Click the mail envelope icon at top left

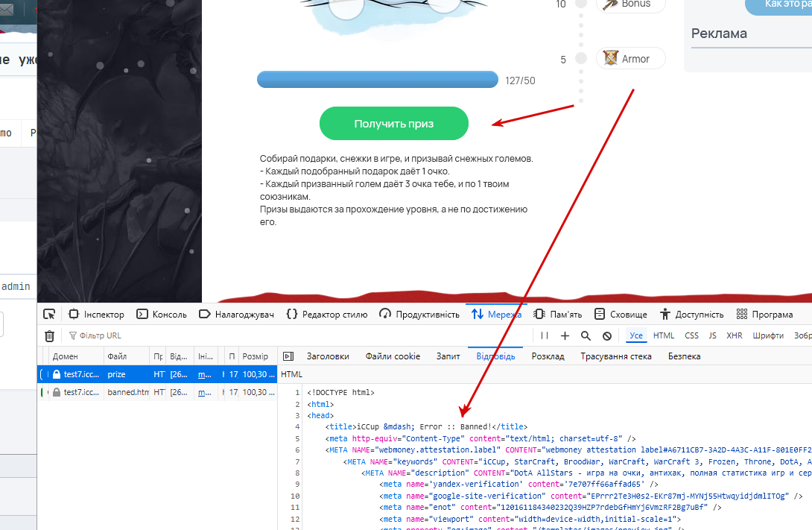6,9
